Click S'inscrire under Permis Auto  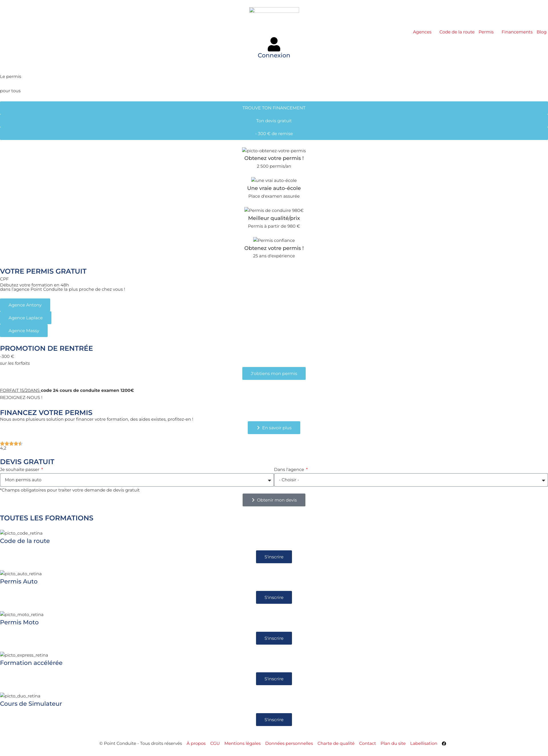pos(274,597)
